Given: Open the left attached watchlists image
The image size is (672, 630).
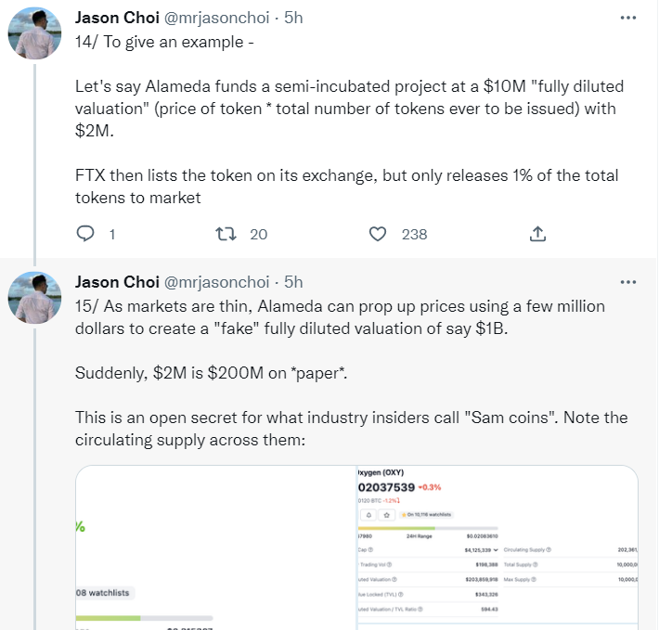Looking at the screenshot, I should tap(213, 547).
